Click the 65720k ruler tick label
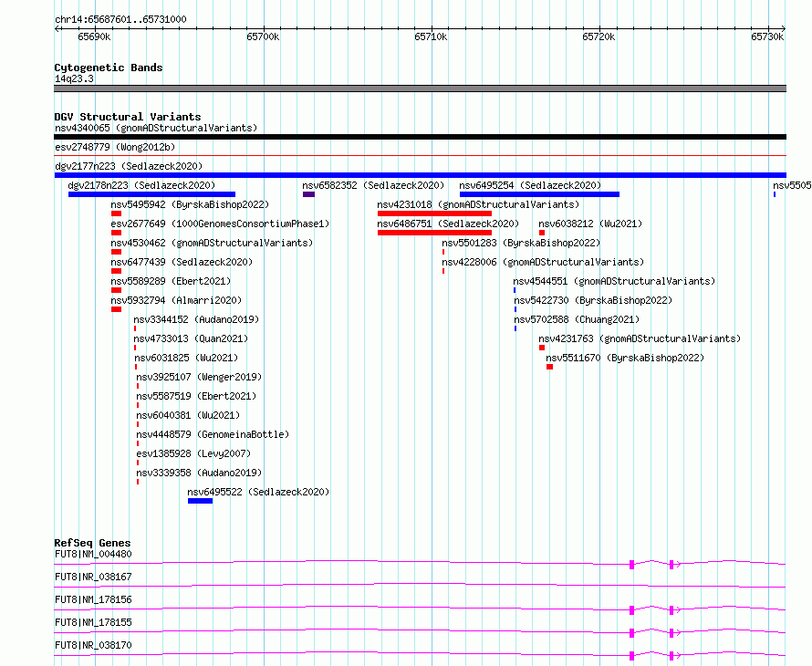The height and width of the screenshot is (666, 812). [599, 36]
